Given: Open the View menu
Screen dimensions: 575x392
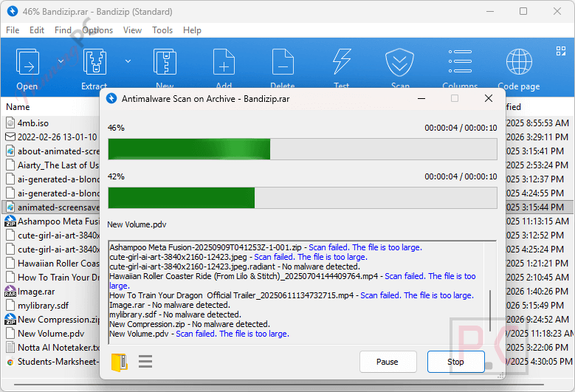Looking at the screenshot, I should click(132, 30).
